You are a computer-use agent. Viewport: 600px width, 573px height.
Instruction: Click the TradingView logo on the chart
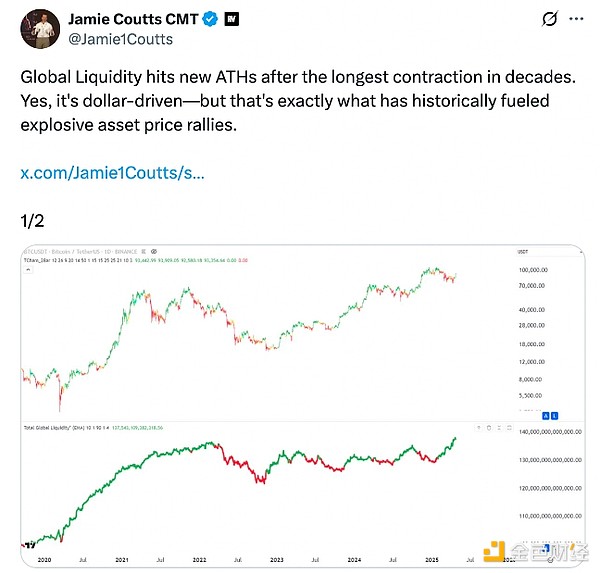coord(27,545)
